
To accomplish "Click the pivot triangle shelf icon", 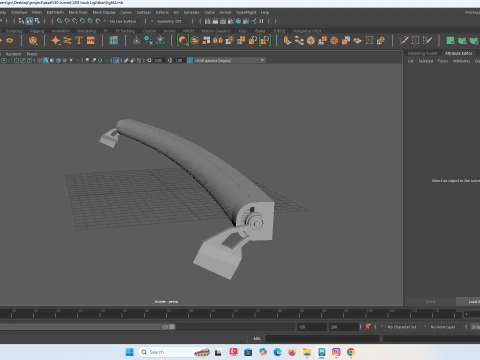I will [x=137, y=41].
